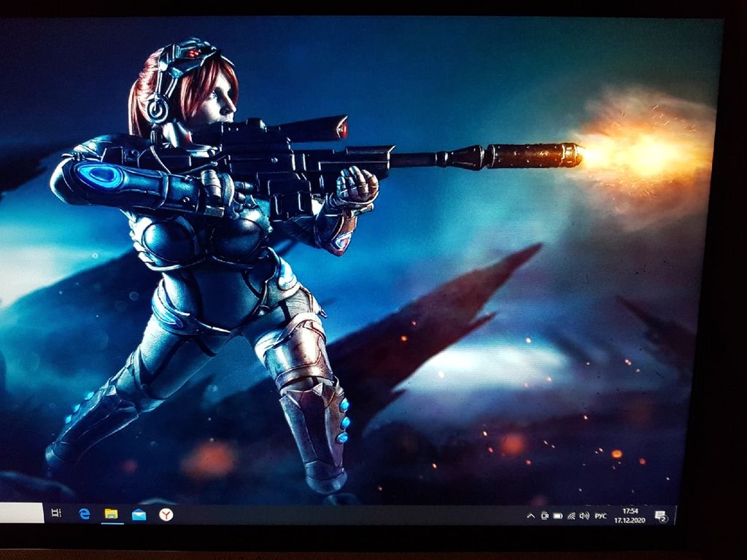This screenshot has height=560, width=747.
Task: Switch input language via РУС indicator
Action: [x=601, y=516]
